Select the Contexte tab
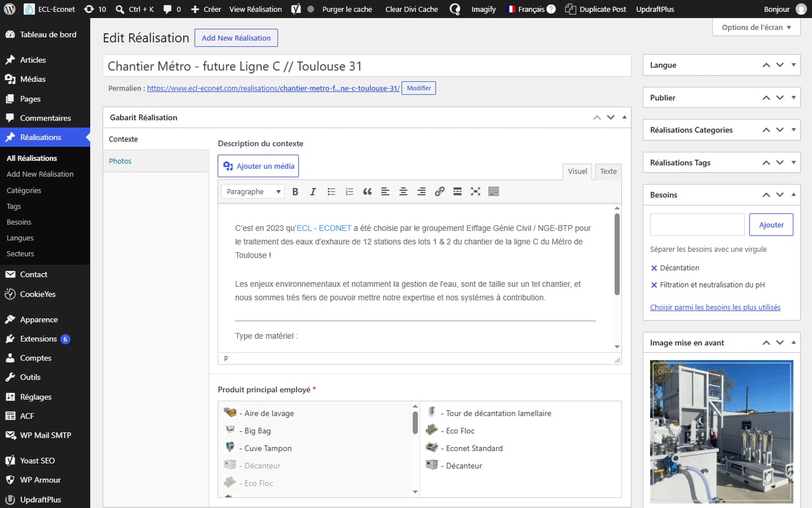This screenshot has height=508, width=812. click(x=156, y=139)
